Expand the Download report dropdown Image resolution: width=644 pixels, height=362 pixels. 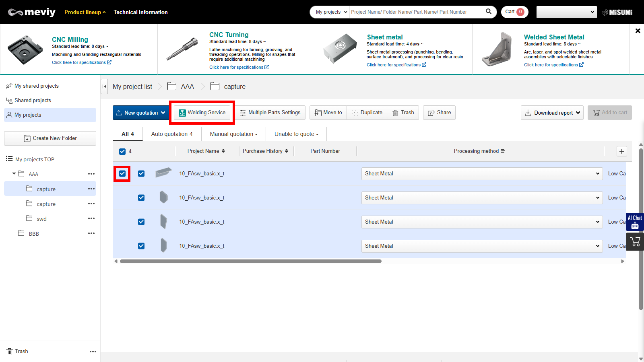point(552,113)
